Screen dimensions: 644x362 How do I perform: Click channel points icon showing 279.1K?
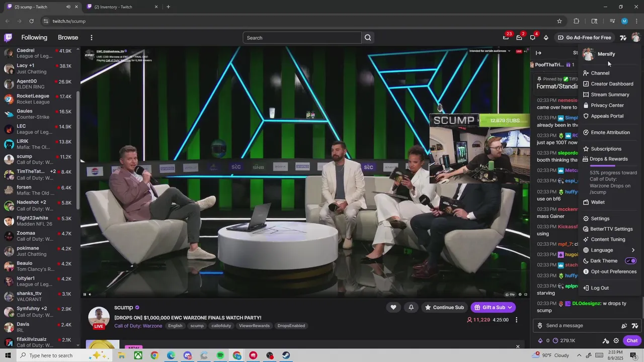click(x=564, y=340)
